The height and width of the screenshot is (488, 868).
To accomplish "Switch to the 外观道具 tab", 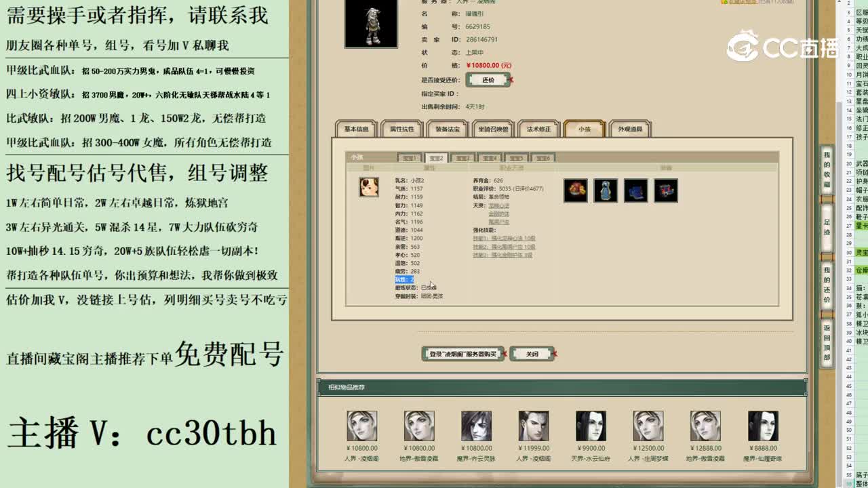I will coord(630,129).
